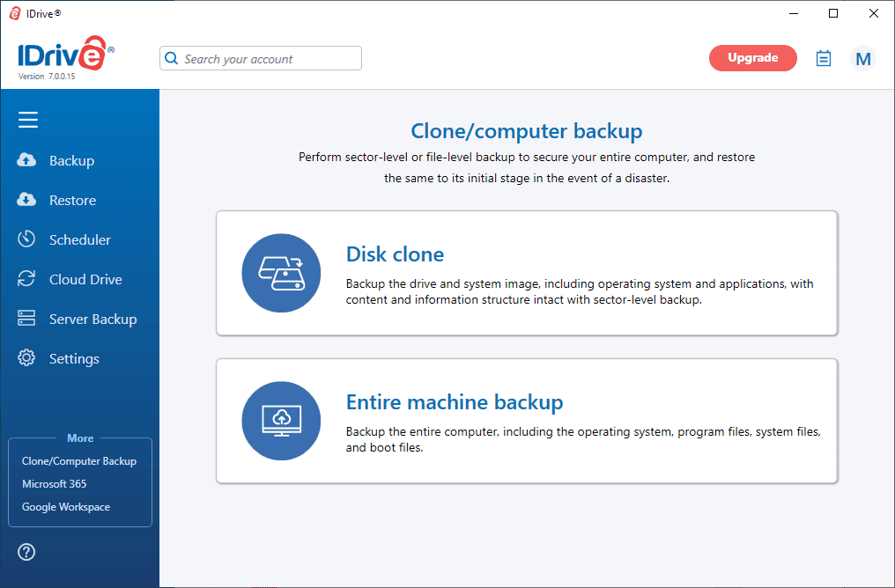The width and height of the screenshot is (895, 588).
Task: Switch to Cloud Drive
Action: pyautogui.click(x=85, y=279)
